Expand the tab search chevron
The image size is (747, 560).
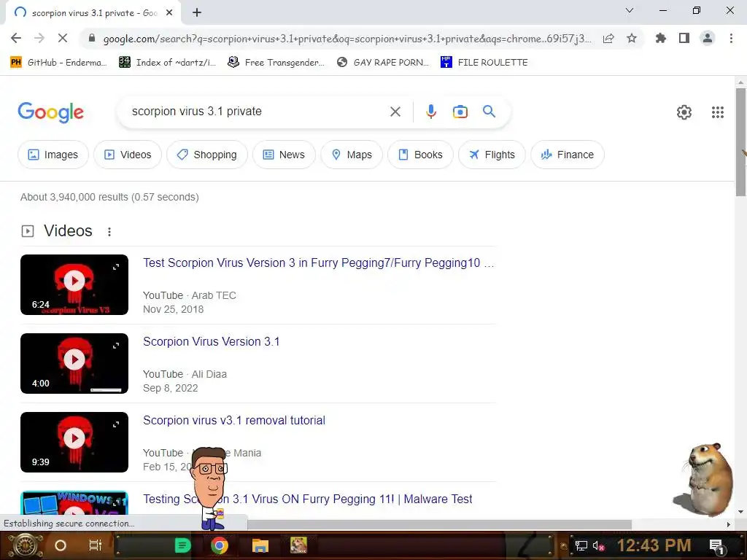(x=630, y=10)
